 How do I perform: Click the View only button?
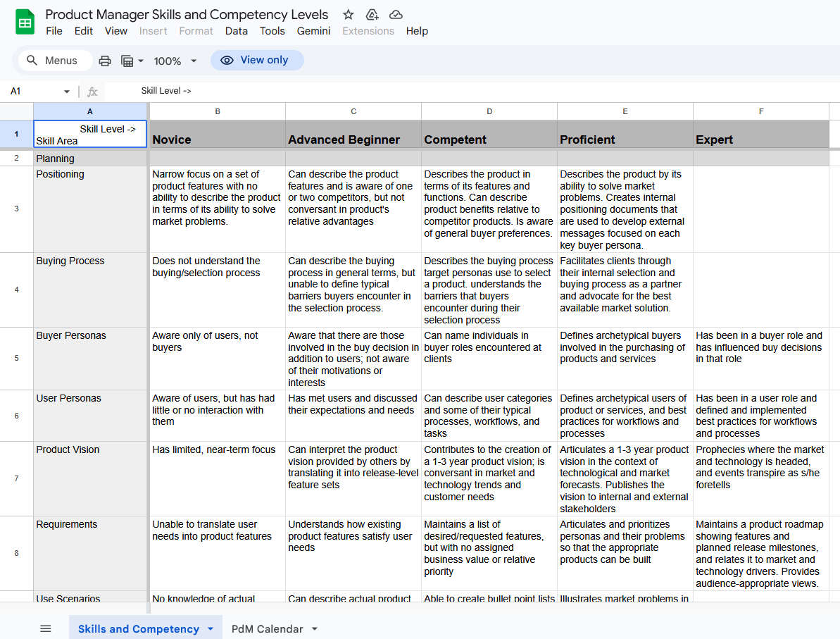[x=256, y=60]
